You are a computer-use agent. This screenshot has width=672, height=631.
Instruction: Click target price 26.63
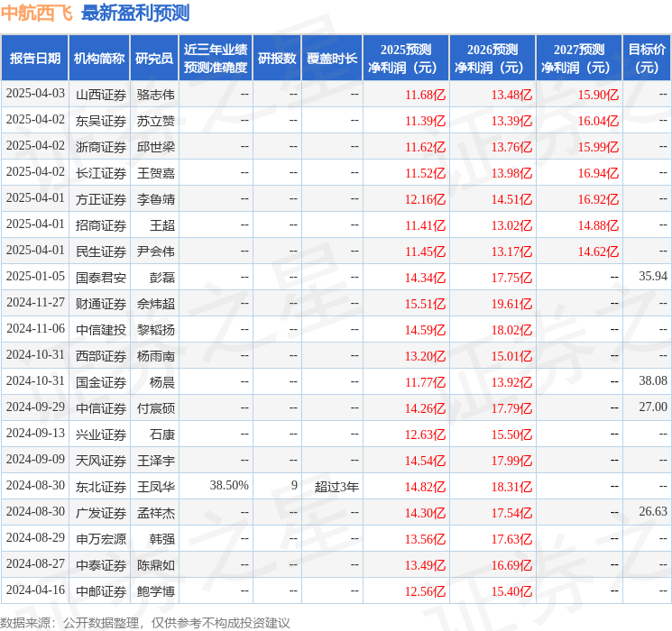[x=653, y=511]
